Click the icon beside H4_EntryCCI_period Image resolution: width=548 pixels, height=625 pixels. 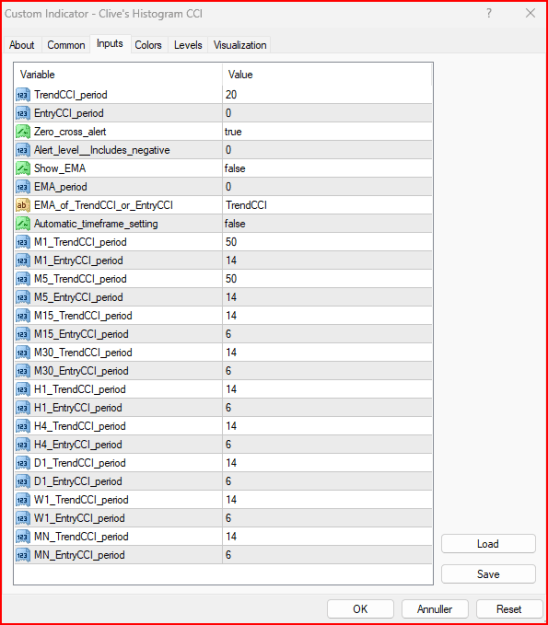click(x=23, y=444)
